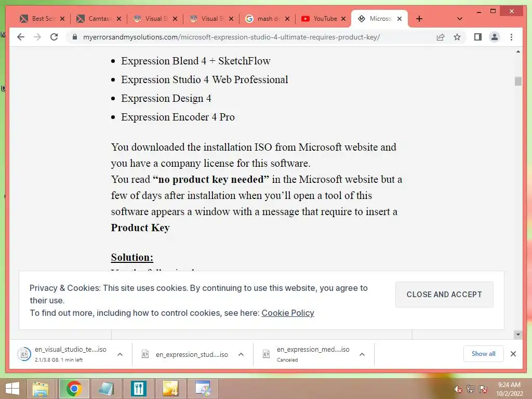Close the mash Google search tab
Viewport: 532px width, 399px height.
click(287, 19)
